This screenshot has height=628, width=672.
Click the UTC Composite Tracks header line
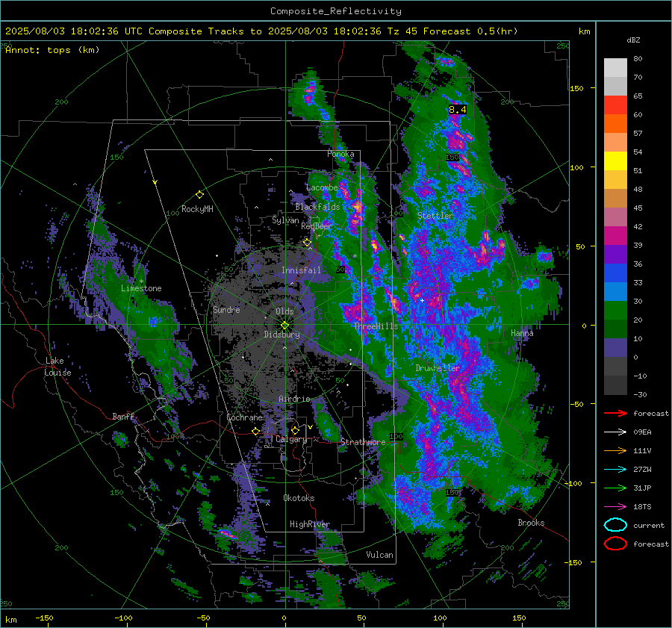click(261, 31)
